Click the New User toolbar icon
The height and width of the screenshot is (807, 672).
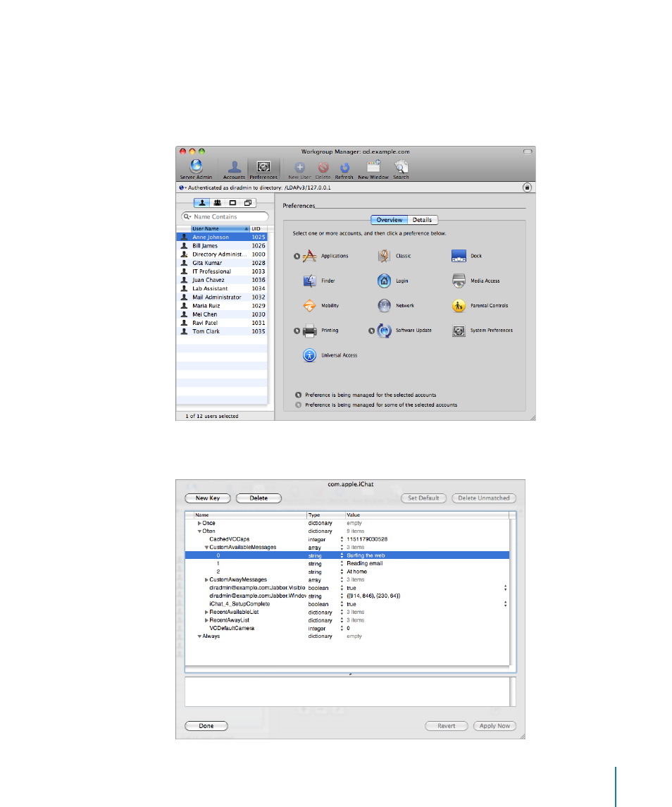[299, 169]
